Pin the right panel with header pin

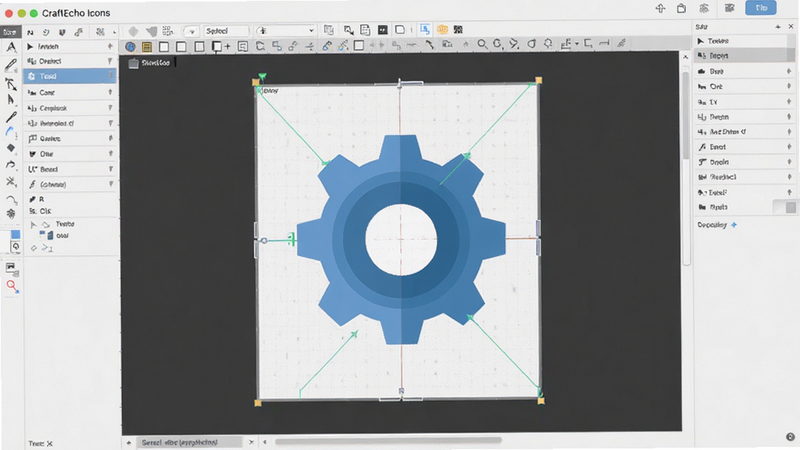[x=778, y=27]
